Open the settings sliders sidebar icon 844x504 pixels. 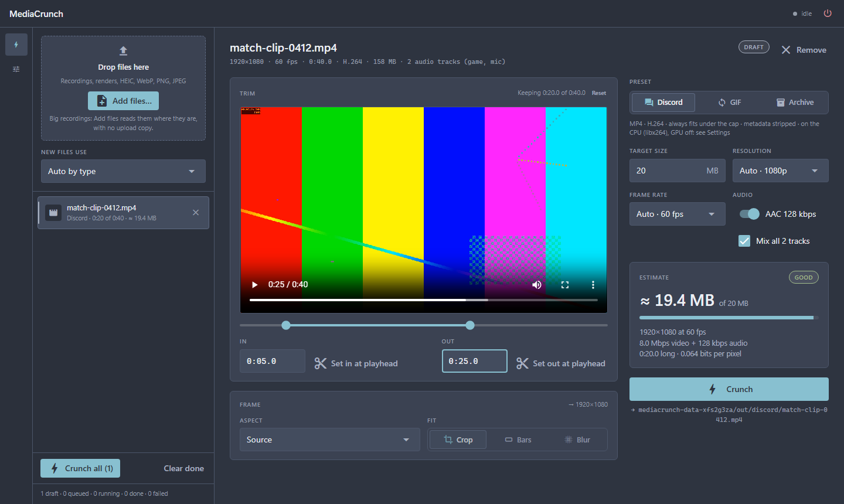16,69
